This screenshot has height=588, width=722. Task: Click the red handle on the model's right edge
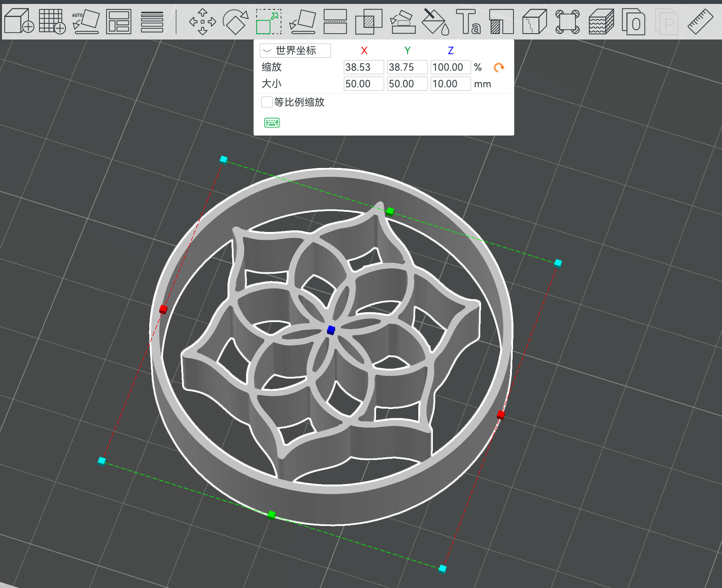[x=501, y=415]
